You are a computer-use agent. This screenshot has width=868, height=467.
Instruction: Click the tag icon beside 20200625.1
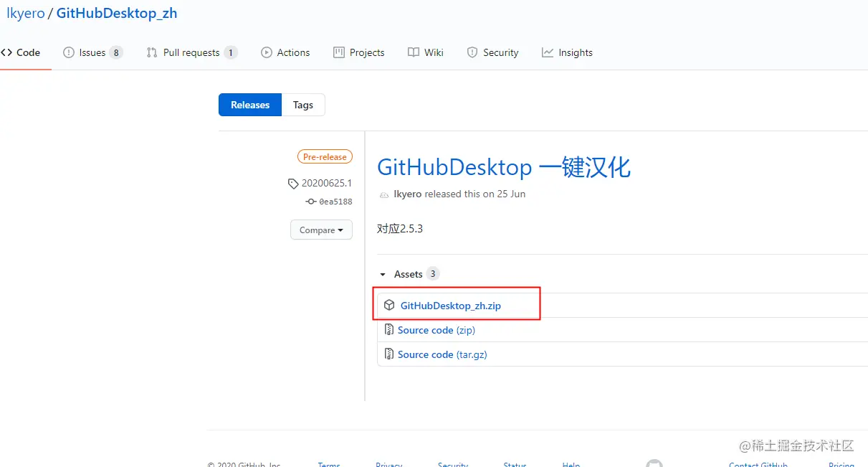tap(293, 184)
